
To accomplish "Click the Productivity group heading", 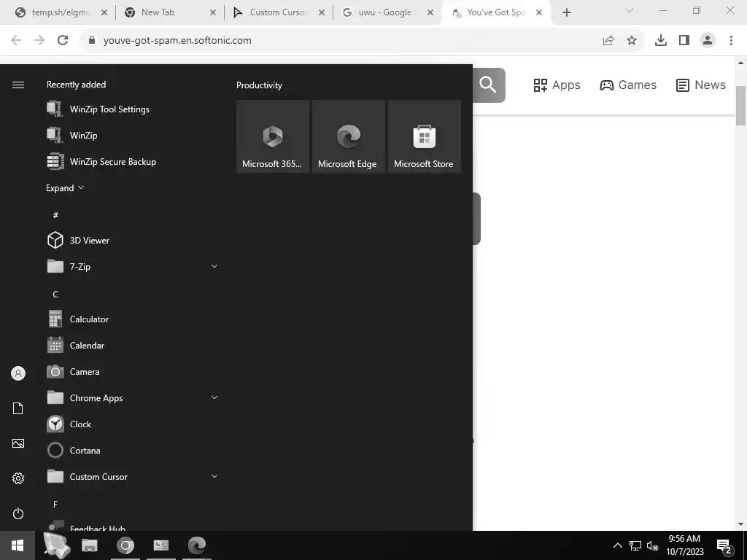I will click(259, 85).
